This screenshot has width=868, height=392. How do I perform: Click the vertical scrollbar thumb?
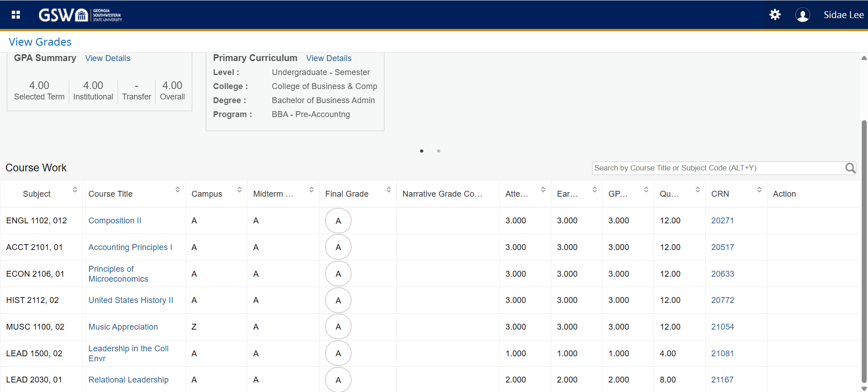(x=864, y=251)
